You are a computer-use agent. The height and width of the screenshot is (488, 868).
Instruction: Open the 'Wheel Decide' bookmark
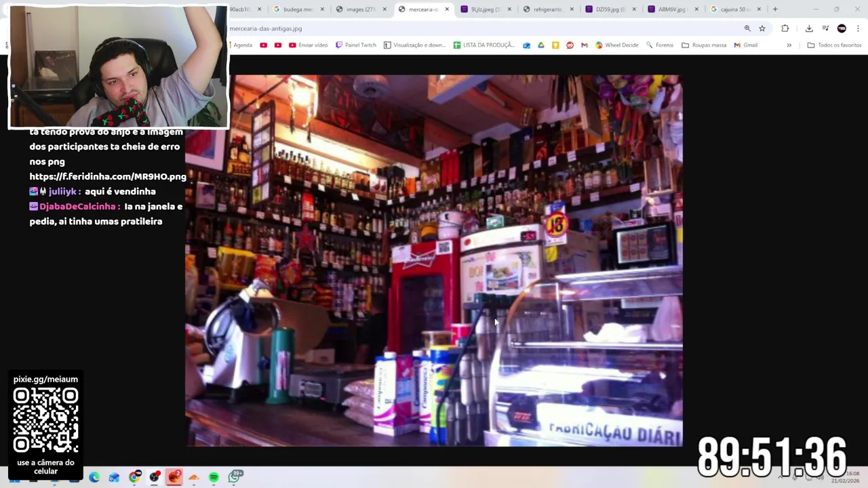tap(616, 45)
